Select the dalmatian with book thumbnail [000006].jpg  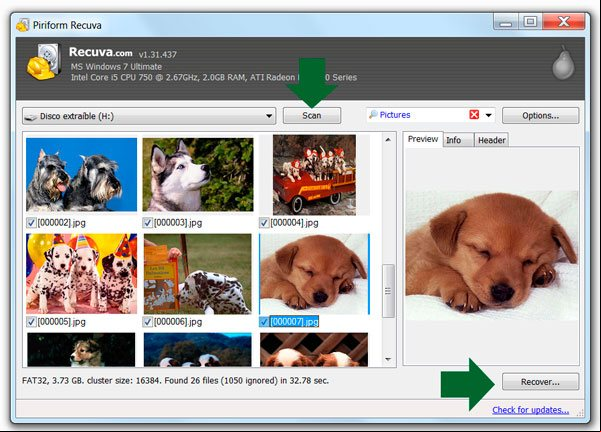pyautogui.click(x=198, y=274)
